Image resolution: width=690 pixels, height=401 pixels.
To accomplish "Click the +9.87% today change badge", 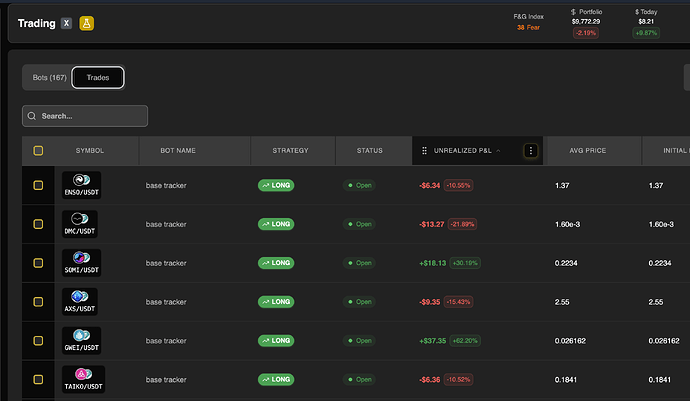I will [646, 33].
